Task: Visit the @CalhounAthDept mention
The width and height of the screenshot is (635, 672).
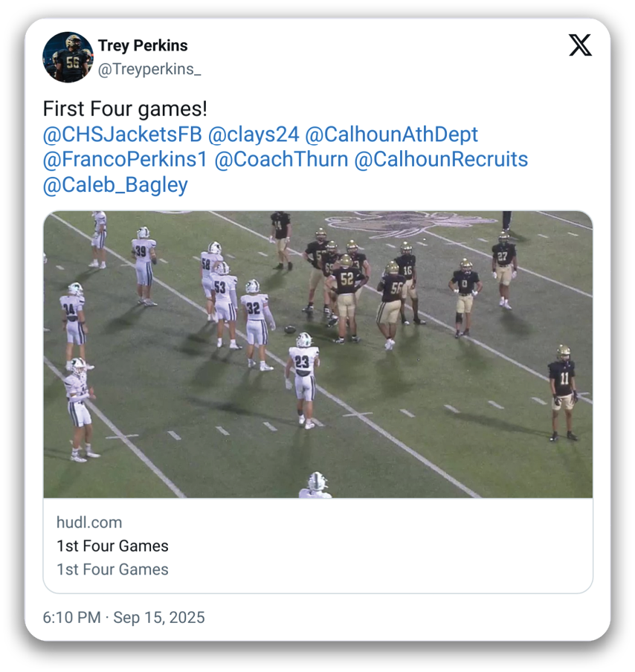Action: [392, 135]
